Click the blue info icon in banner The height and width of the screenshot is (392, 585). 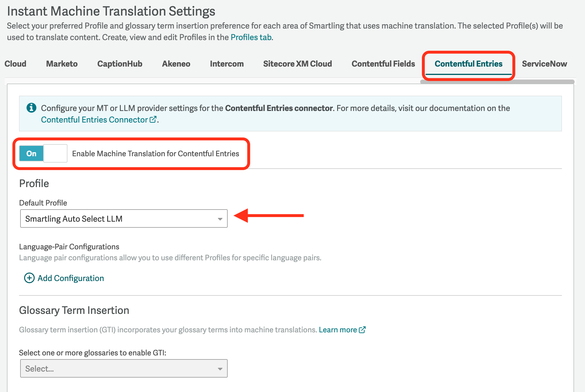[x=31, y=108]
